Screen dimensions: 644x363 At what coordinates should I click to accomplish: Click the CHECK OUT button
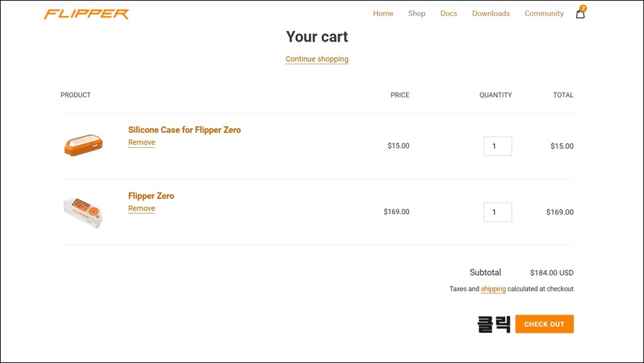pyautogui.click(x=544, y=324)
